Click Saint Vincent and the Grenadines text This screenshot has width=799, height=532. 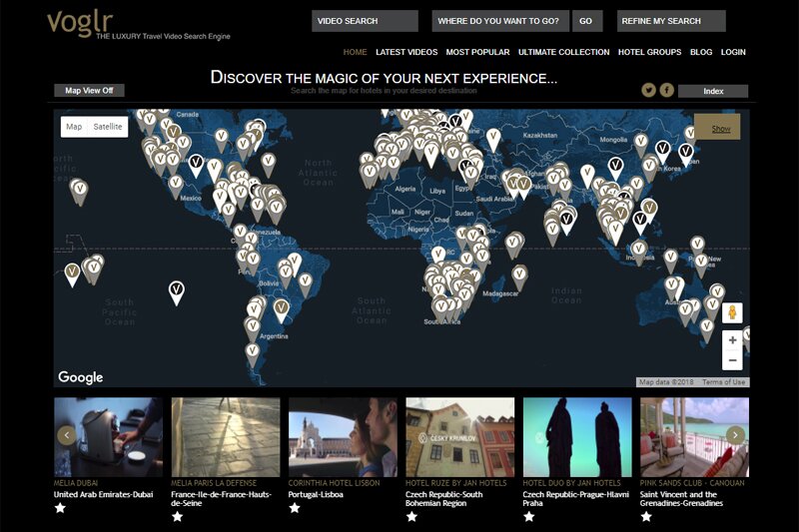pos(681,499)
